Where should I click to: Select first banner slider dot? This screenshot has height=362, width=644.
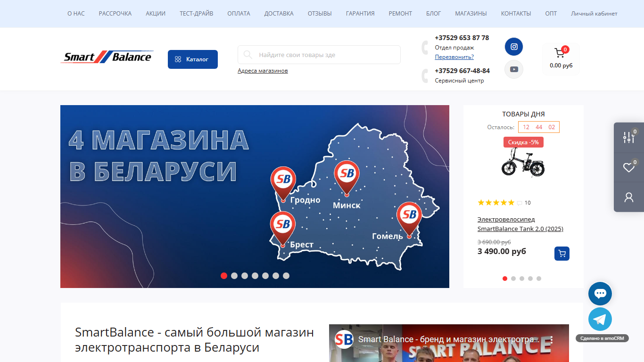tap(224, 276)
